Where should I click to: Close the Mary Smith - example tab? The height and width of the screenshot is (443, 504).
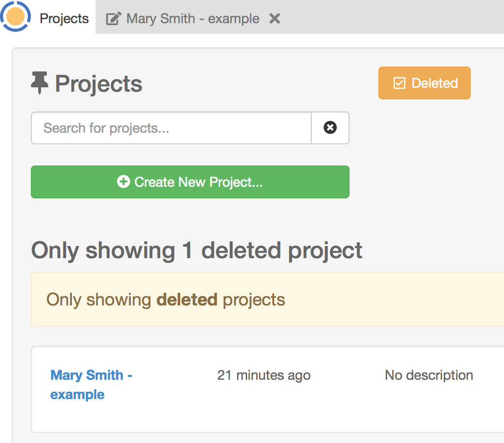[x=274, y=19]
